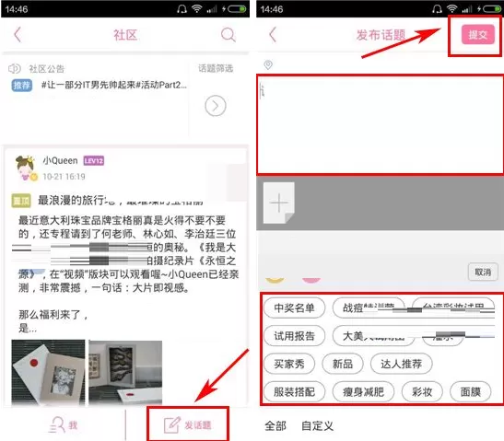The image size is (504, 441).
Task: Open the first post photo thumbnail
Action: (48, 373)
